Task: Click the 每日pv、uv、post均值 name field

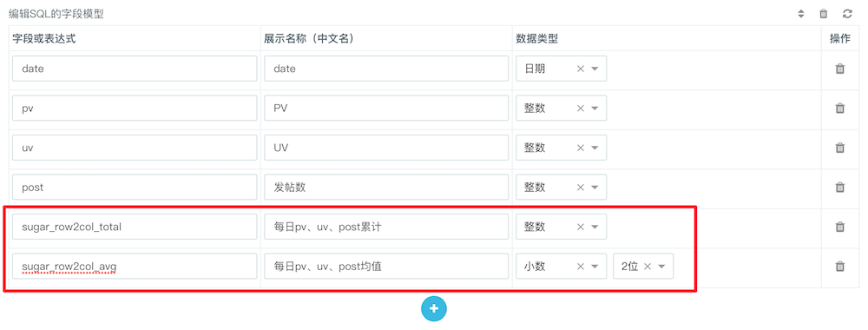Action: [386, 267]
